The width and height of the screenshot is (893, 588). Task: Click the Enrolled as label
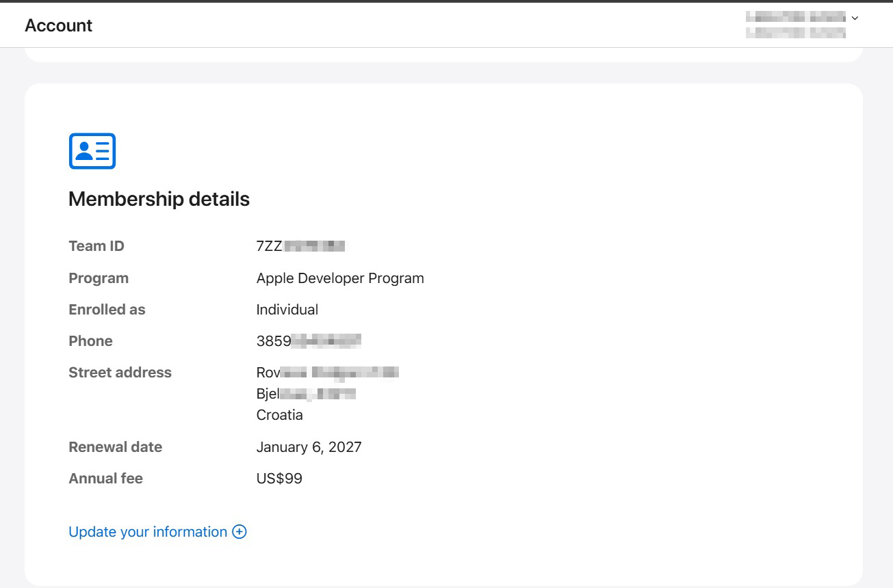click(x=107, y=310)
